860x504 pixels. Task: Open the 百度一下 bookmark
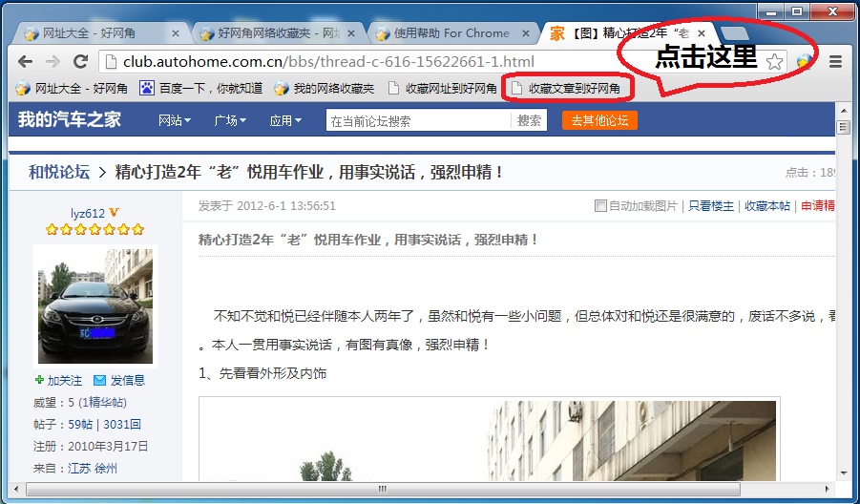(201, 89)
